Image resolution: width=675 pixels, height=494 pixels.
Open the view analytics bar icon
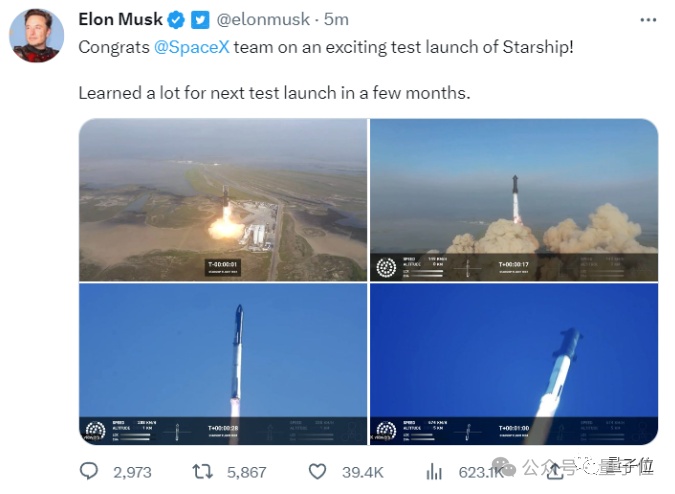(434, 472)
